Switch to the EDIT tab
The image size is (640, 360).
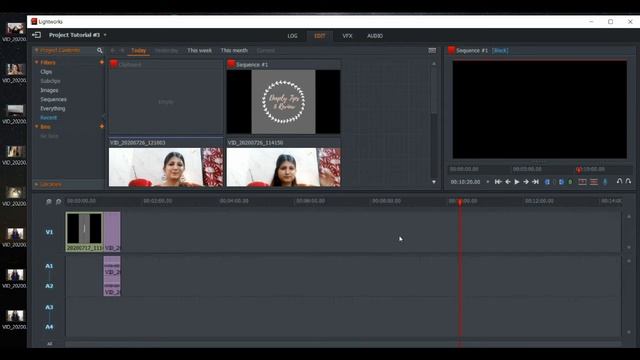point(320,36)
